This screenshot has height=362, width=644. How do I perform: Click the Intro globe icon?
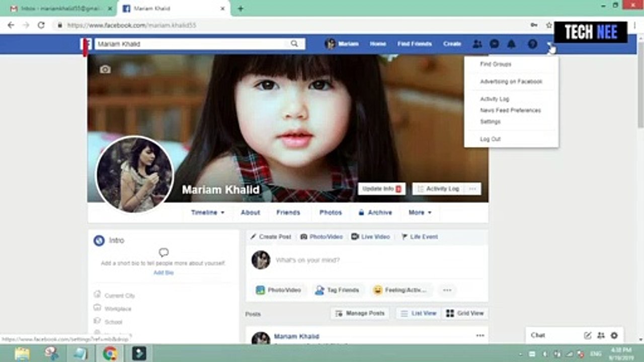point(99,240)
